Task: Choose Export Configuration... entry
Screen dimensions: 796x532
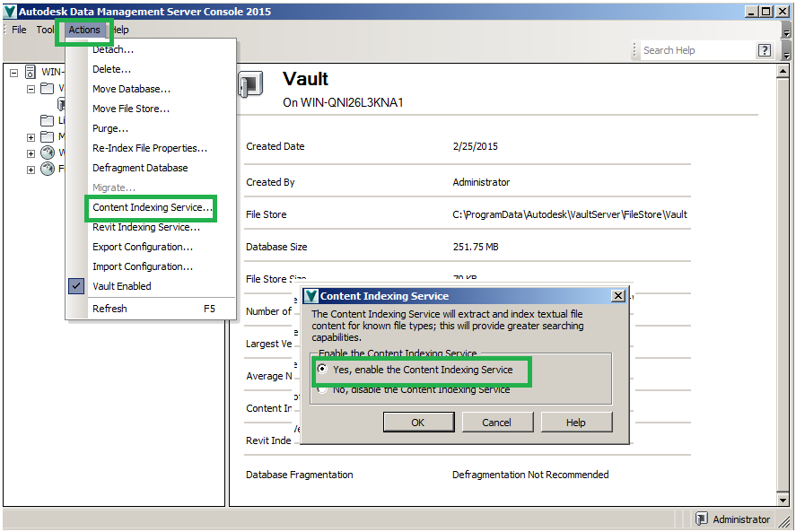Action: coord(143,248)
